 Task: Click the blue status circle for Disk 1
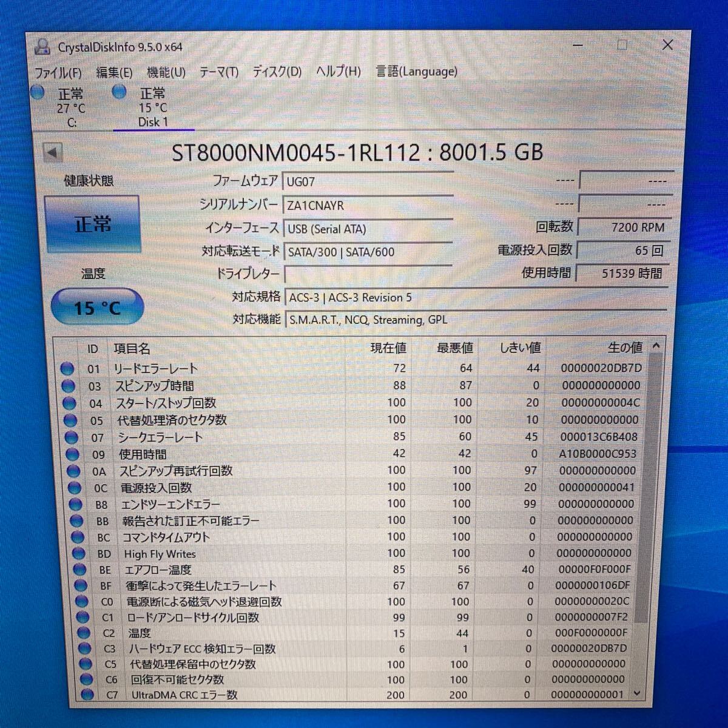pyautogui.click(x=120, y=92)
